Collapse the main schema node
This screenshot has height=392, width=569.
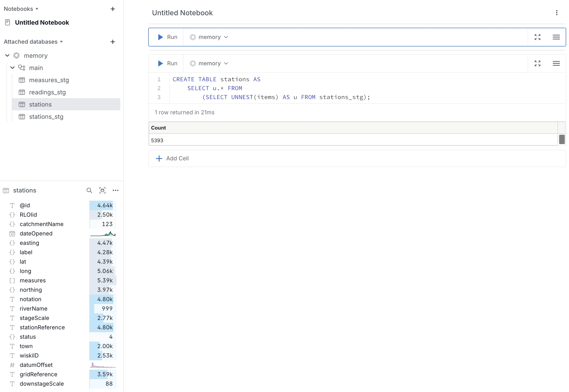click(12, 68)
